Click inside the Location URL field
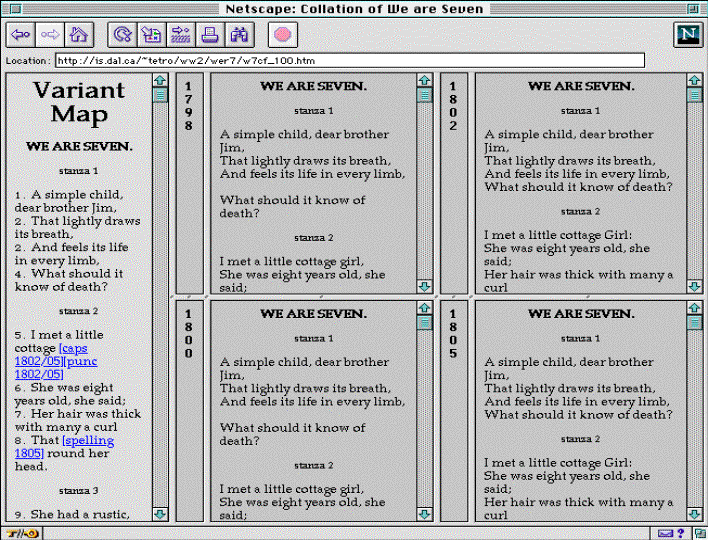720x540 pixels. tap(350, 61)
